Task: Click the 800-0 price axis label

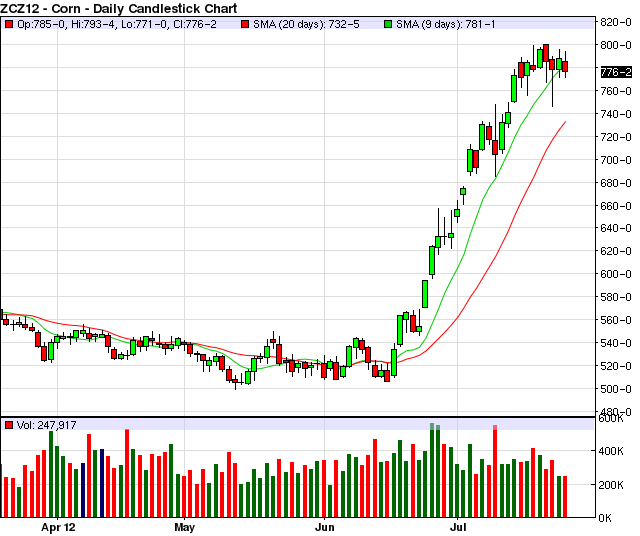Action: click(616, 45)
